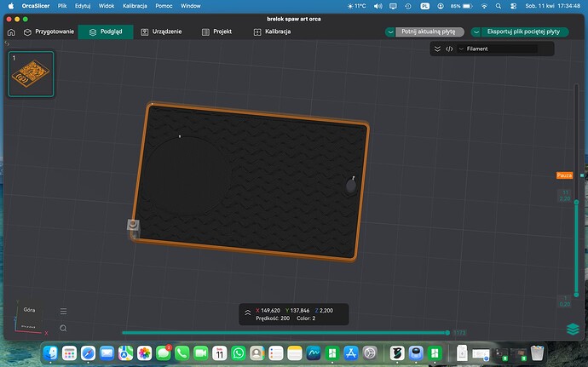
Task: Open Trash from the Dock
Action: 537,353
